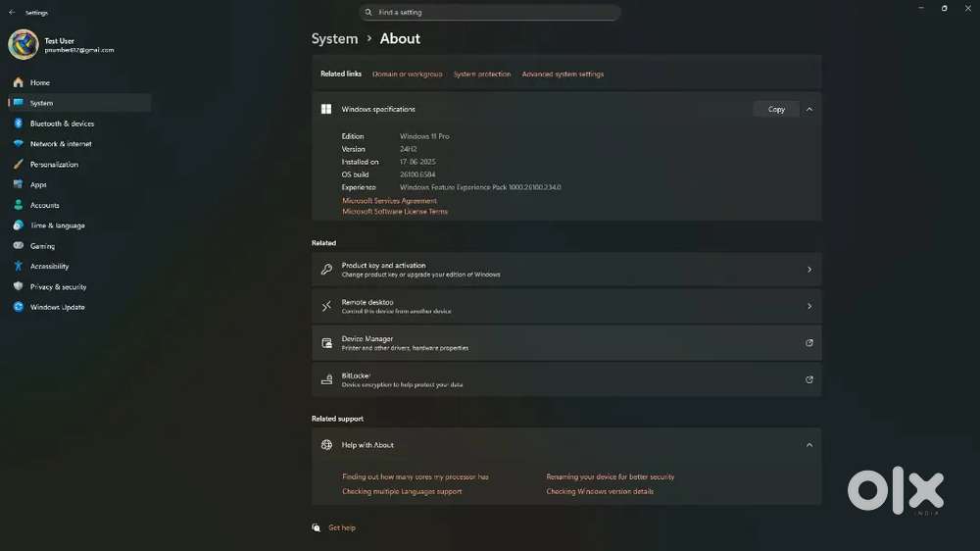
Task: Open Personalization from the sidebar
Action: coord(54,165)
